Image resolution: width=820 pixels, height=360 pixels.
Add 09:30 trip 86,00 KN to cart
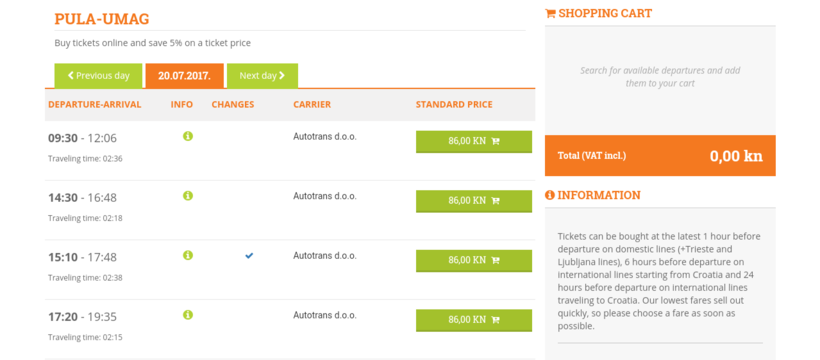tap(474, 142)
